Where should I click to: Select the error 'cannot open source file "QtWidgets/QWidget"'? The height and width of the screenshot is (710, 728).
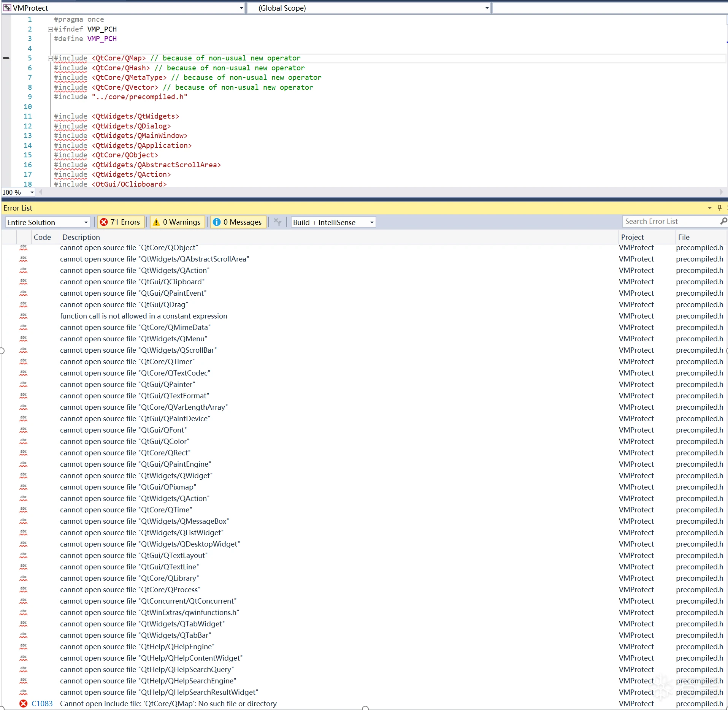136,475
